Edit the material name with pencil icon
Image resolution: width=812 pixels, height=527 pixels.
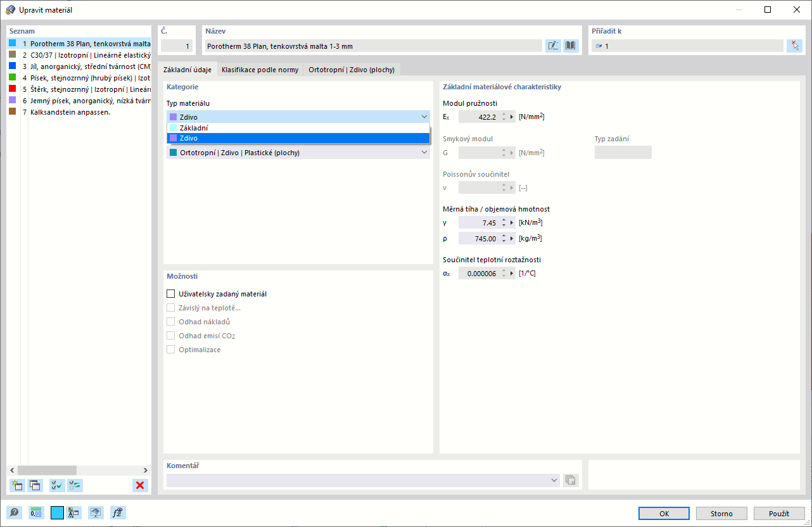(x=553, y=46)
